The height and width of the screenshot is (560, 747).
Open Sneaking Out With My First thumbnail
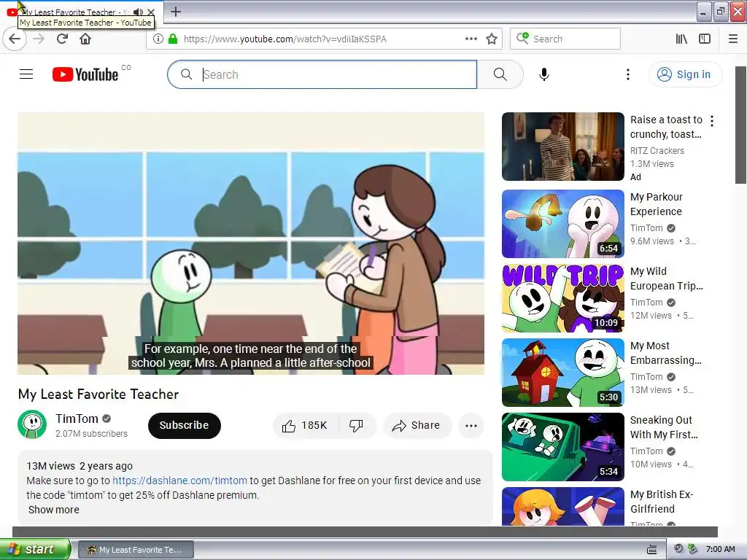(x=562, y=447)
